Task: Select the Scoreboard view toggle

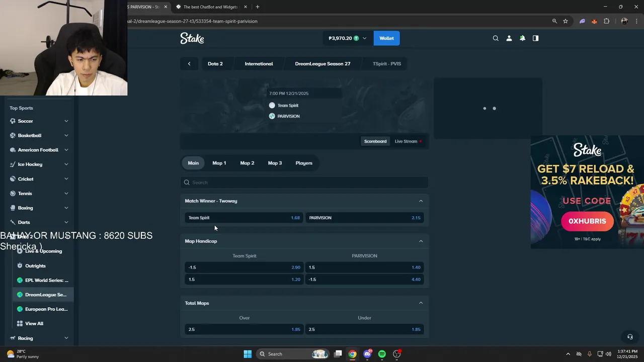Action: click(375, 141)
